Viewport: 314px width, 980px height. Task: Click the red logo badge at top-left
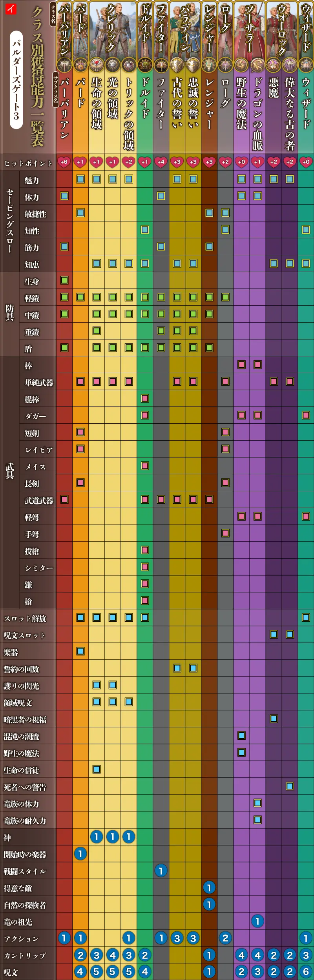(11, 9)
